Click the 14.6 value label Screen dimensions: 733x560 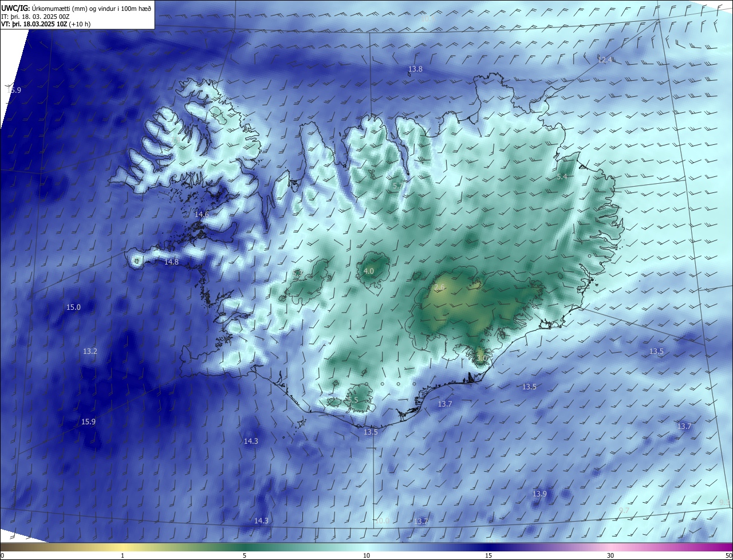tap(202, 214)
